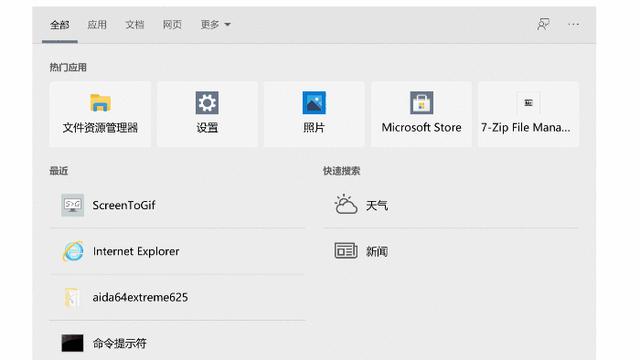Image resolution: width=640 pixels, height=360 pixels.
Task: Click the Internet Explorer icon
Action: coord(73,251)
